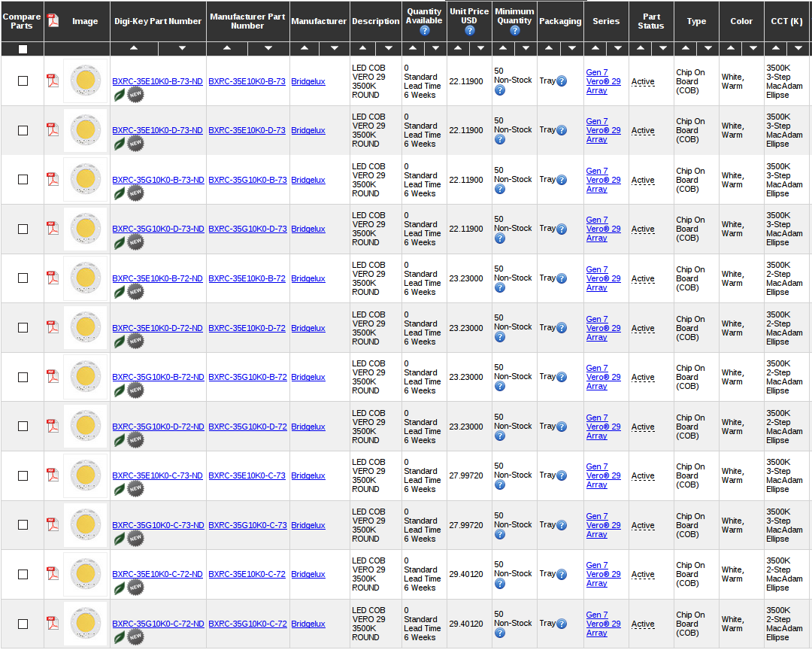Click Tray help icon for BXRC-35E10K0-B-72
This screenshot has width=812, height=650.
point(562,278)
